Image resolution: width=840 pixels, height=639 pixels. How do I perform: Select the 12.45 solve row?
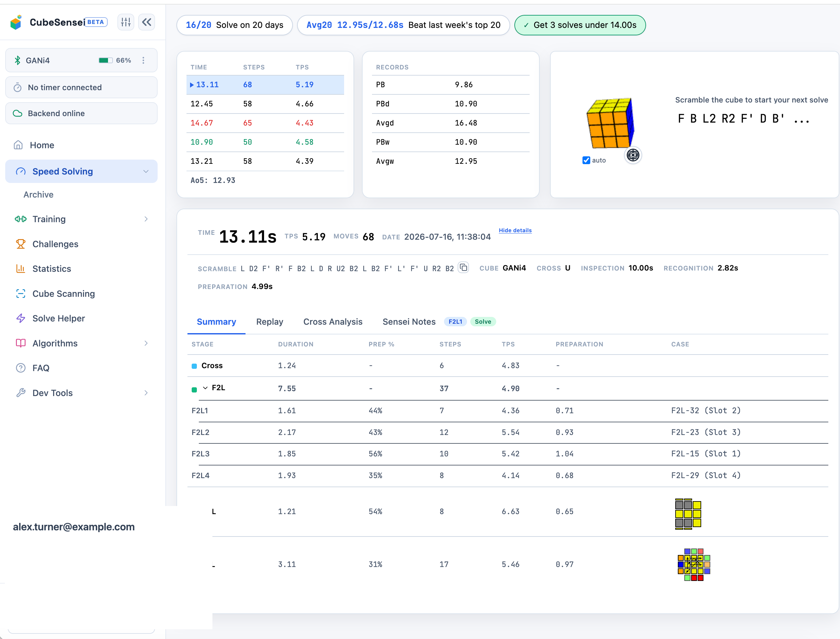[265, 104]
